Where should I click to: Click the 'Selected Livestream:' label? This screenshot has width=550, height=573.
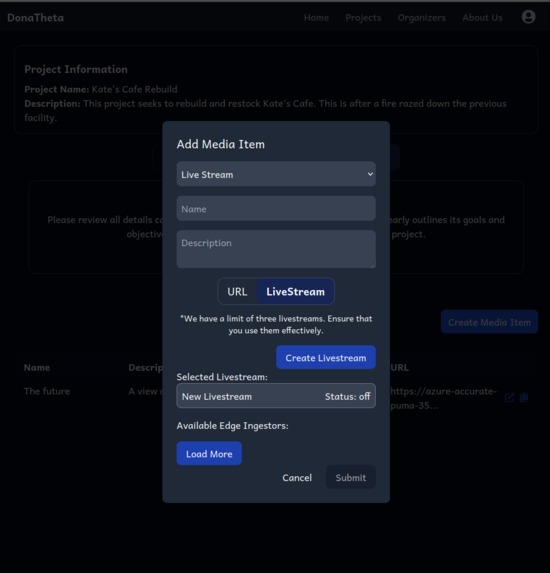(222, 377)
